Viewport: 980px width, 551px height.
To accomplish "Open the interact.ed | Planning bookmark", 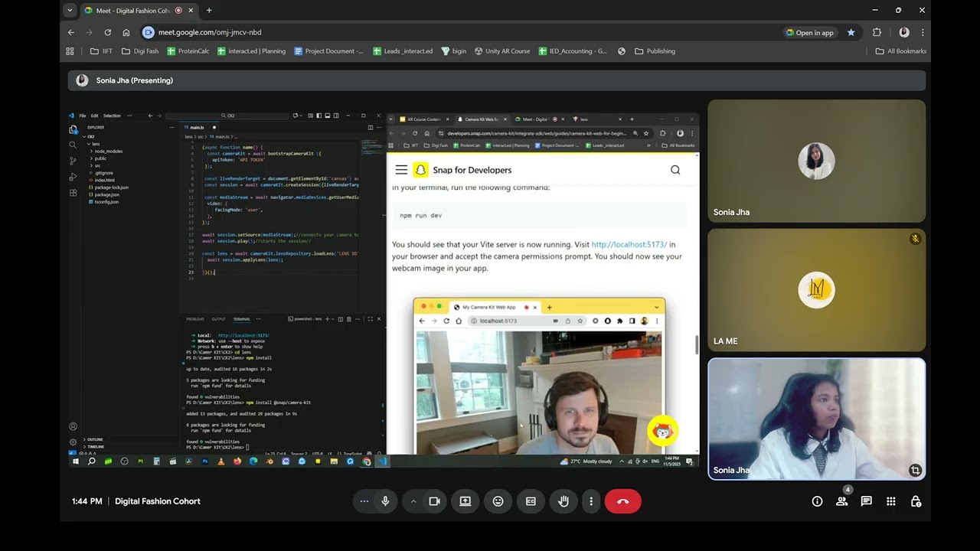I will (x=251, y=51).
